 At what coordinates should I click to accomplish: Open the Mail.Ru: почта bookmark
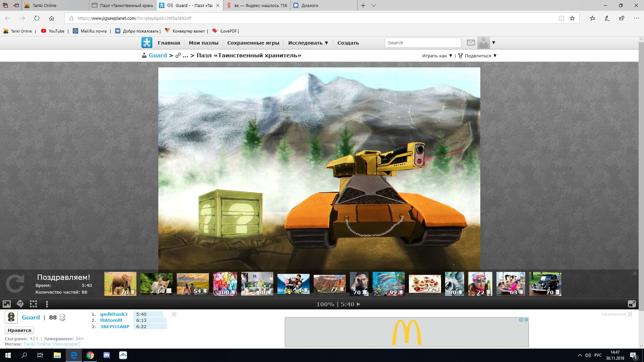[x=90, y=31]
